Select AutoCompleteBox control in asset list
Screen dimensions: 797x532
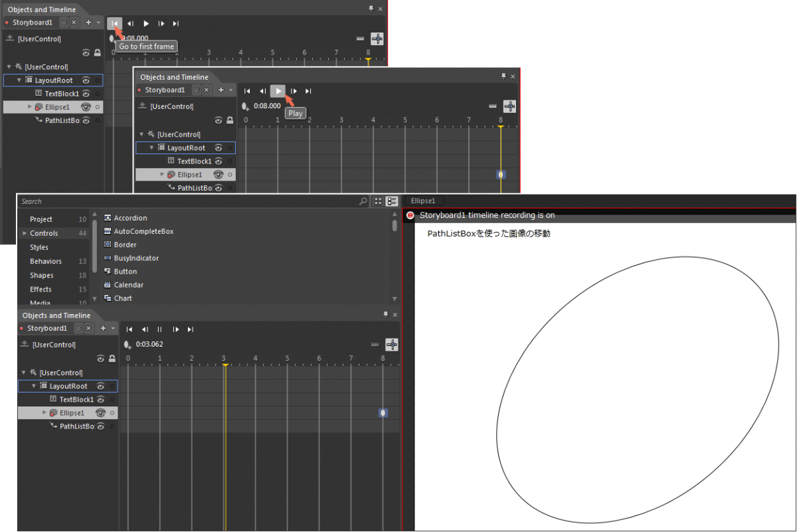[x=139, y=231]
